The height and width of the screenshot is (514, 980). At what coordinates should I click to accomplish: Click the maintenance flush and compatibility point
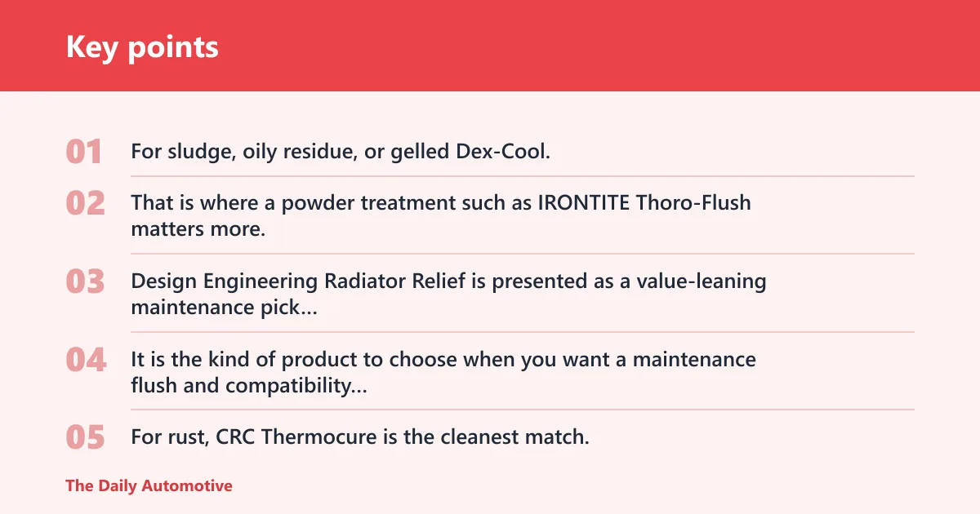tap(443, 372)
